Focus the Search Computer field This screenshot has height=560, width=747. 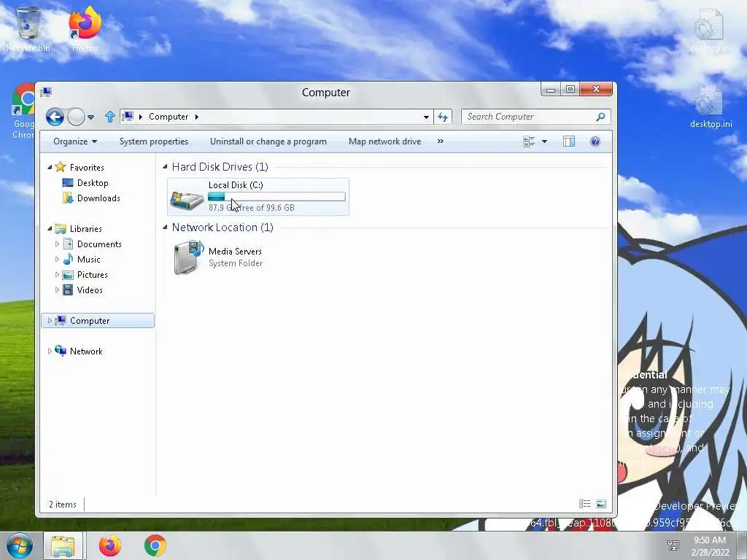tap(535, 117)
